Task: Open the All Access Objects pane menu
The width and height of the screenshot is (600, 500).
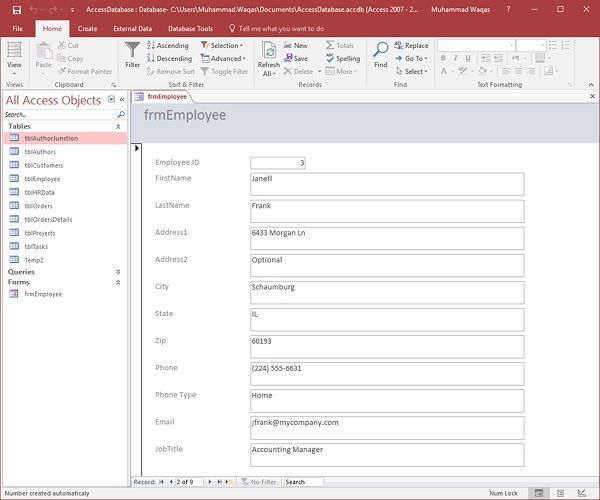Action: (111, 99)
